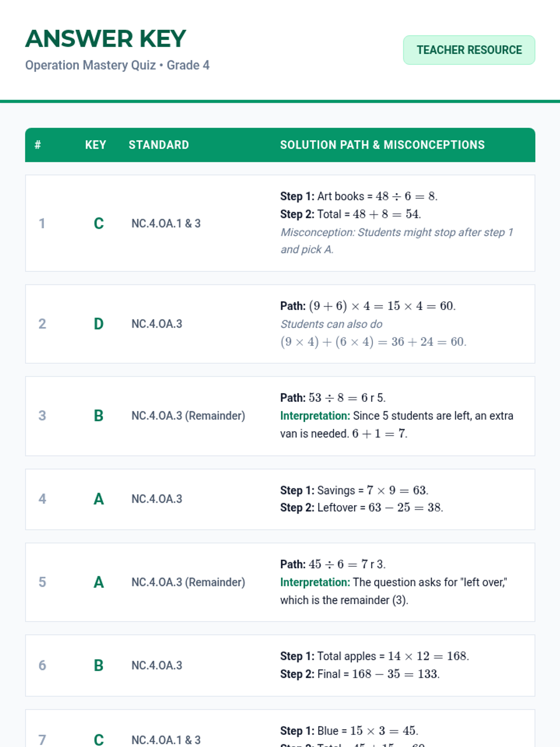Click the ANSWER KEY title
560x747 pixels.
[106, 39]
